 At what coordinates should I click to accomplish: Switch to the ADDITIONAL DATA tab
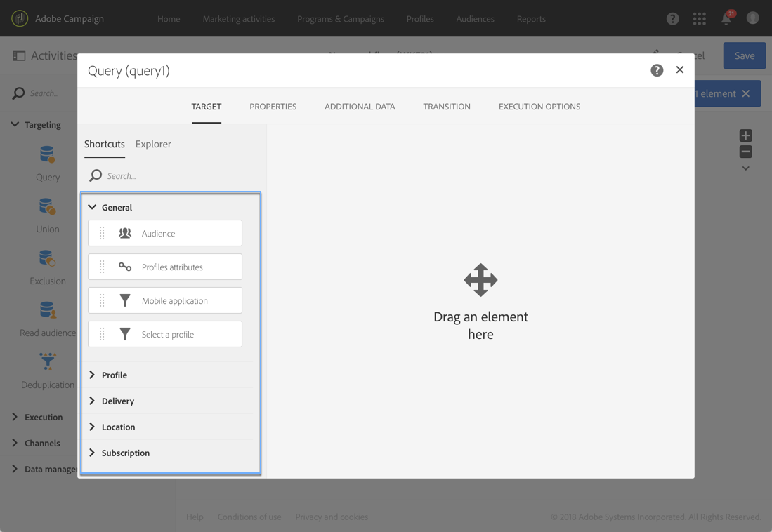pyautogui.click(x=360, y=107)
